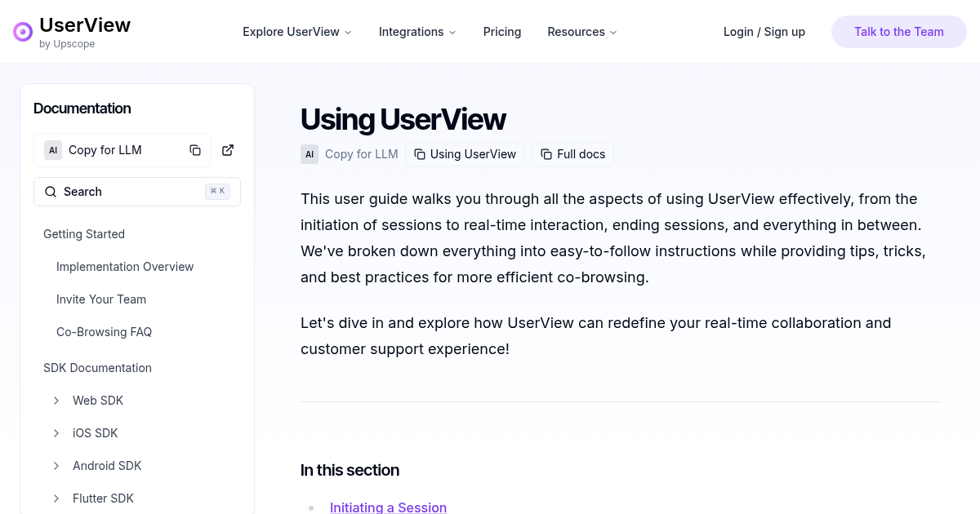980x514 pixels.
Task: Click the Documentation sidebar heading
Action: click(x=82, y=109)
